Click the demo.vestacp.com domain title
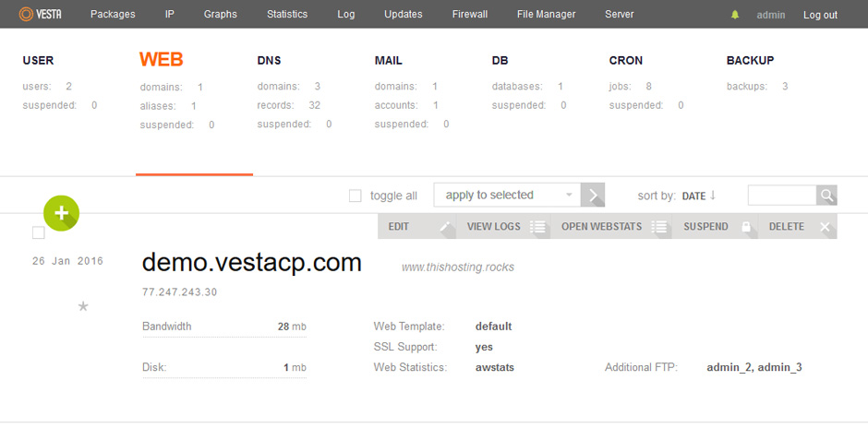This screenshot has width=868, height=428. tap(252, 263)
